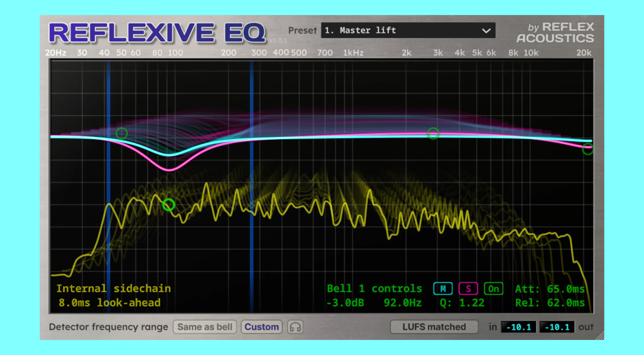Image resolution: width=644 pixels, height=355 pixels.
Task: Click the Reflexive EQ logo
Action: [x=157, y=33]
